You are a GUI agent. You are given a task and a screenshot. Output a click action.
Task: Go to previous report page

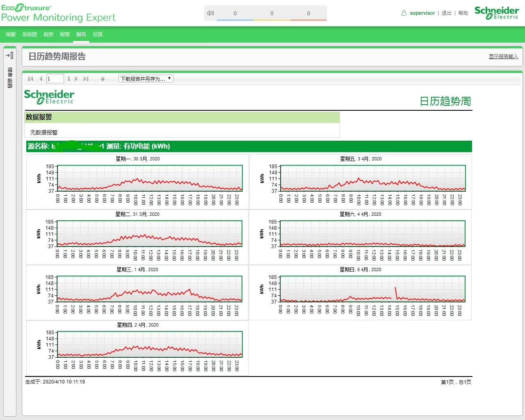(41, 79)
